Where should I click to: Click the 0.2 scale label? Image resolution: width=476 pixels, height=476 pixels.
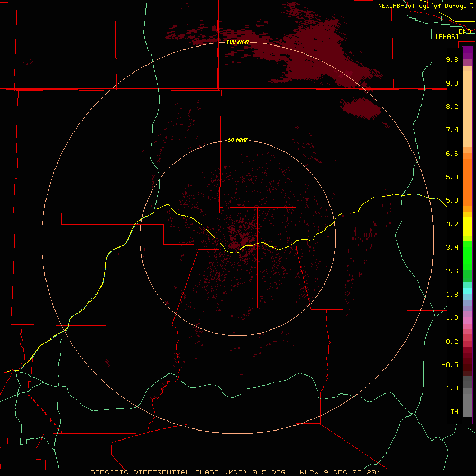(452, 342)
